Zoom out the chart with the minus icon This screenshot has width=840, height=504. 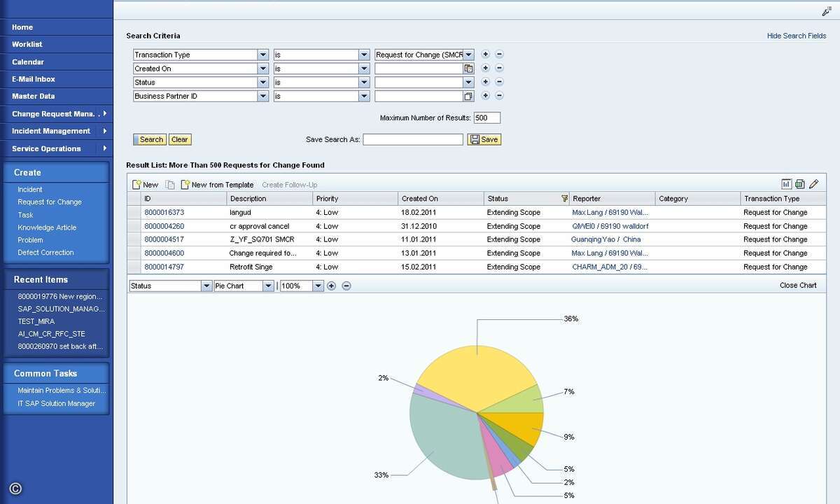[x=346, y=286]
